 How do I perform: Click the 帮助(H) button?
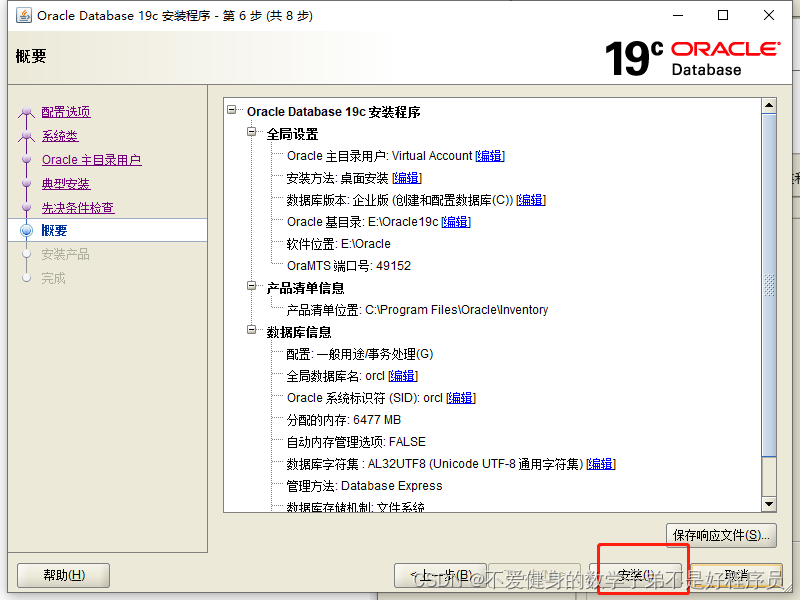pyautogui.click(x=64, y=576)
